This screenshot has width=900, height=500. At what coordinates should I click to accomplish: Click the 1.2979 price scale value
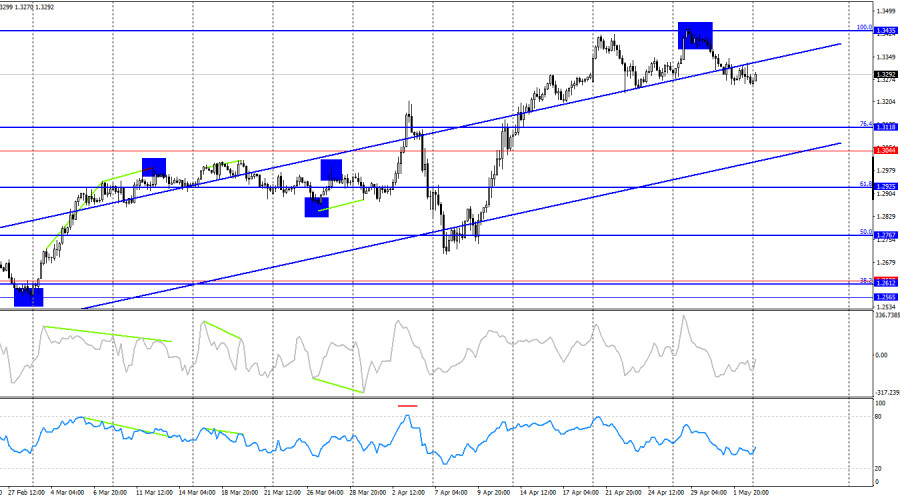[x=887, y=170]
